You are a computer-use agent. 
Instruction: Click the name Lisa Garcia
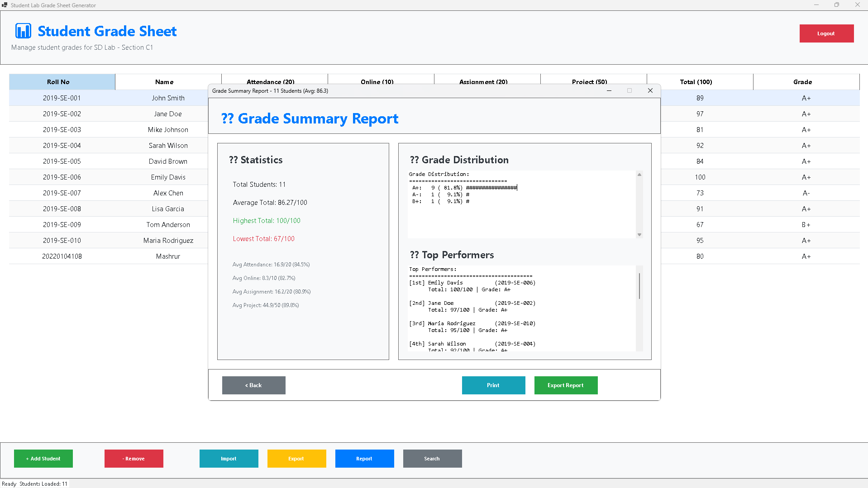pyautogui.click(x=168, y=208)
